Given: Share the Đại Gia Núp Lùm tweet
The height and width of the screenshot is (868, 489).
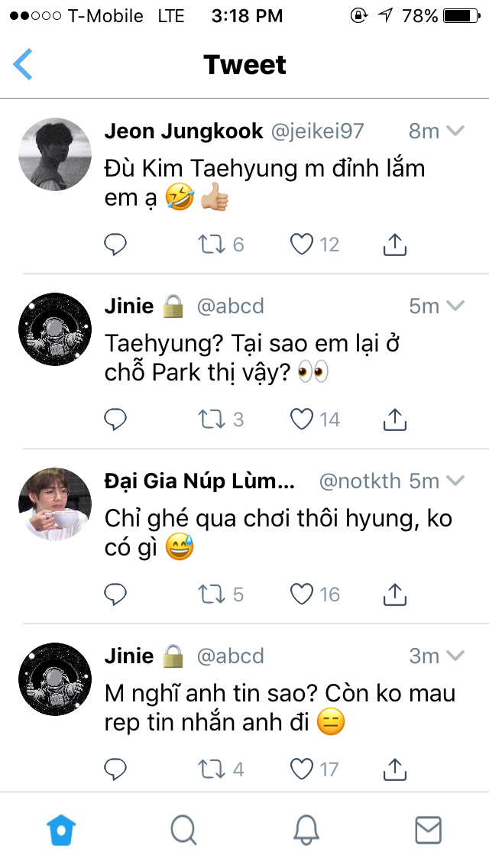Looking at the screenshot, I should click(x=393, y=594).
